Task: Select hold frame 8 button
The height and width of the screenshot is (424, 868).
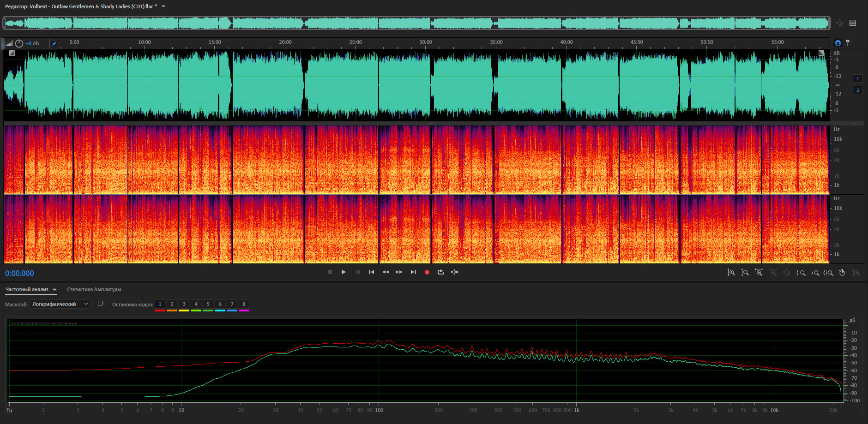Action: tap(244, 305)
